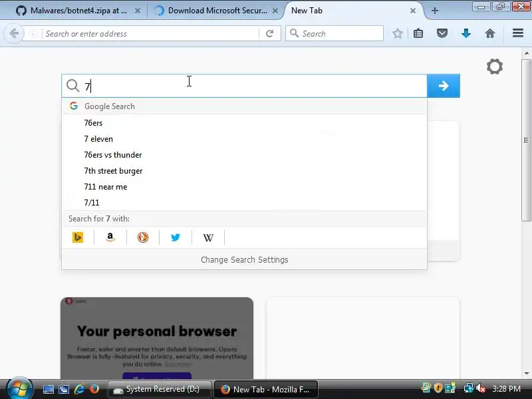Click the network tray icon
The width and height of the screenshot is (532, 399).
click(468, 388)
